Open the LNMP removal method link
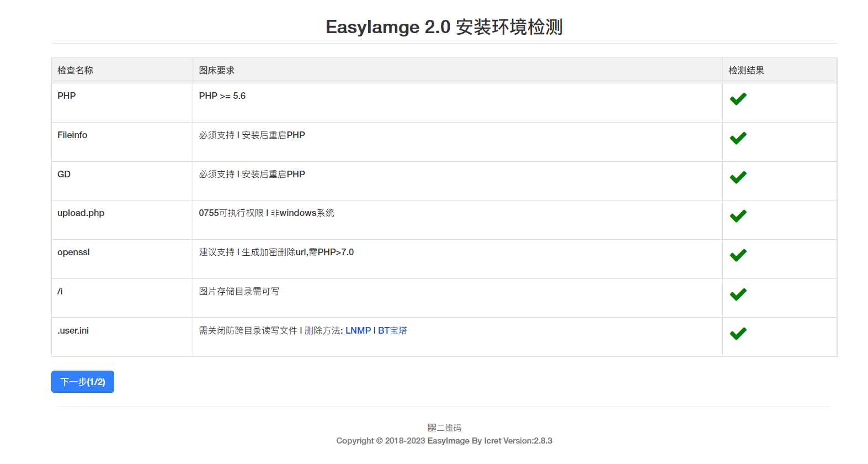868x464 pixels. pos(358,330)
